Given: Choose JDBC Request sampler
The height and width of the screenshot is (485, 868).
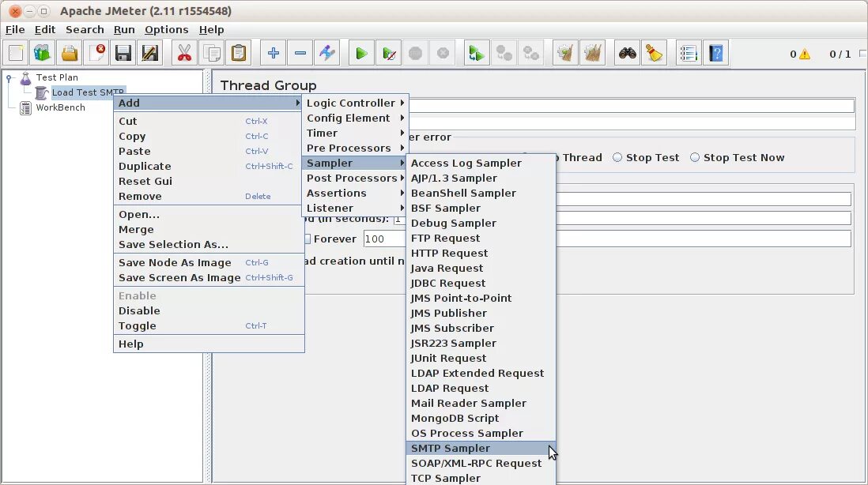Looking at the screenshot, I should coord(481,283).
